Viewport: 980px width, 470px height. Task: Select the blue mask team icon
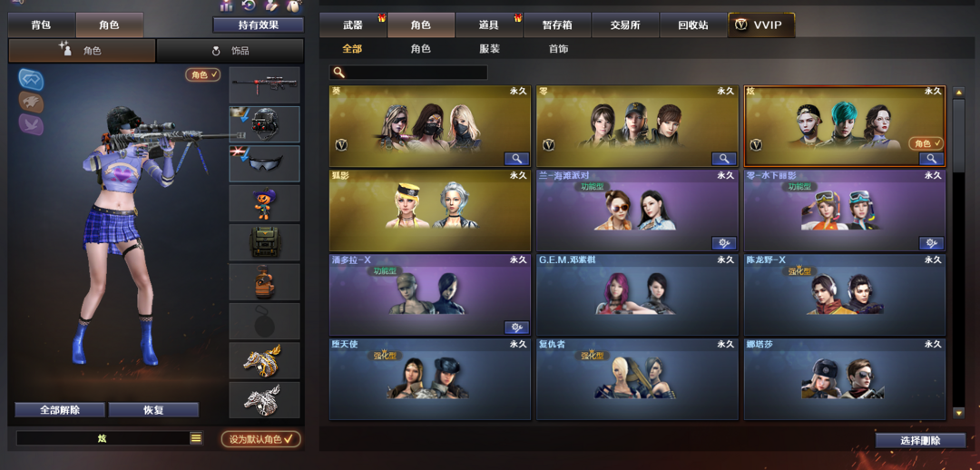click(x=31, y=79)
